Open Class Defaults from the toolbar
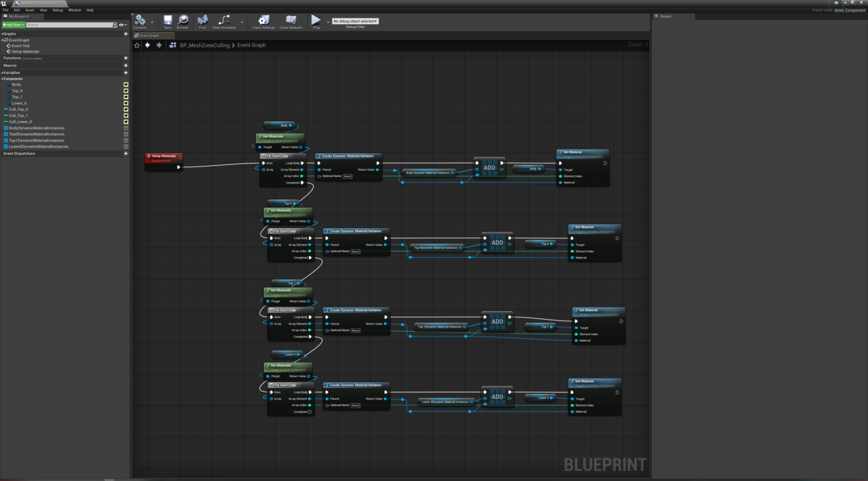Image resolution: width=868 pixels, height=481 pixels. coord(290,21)
